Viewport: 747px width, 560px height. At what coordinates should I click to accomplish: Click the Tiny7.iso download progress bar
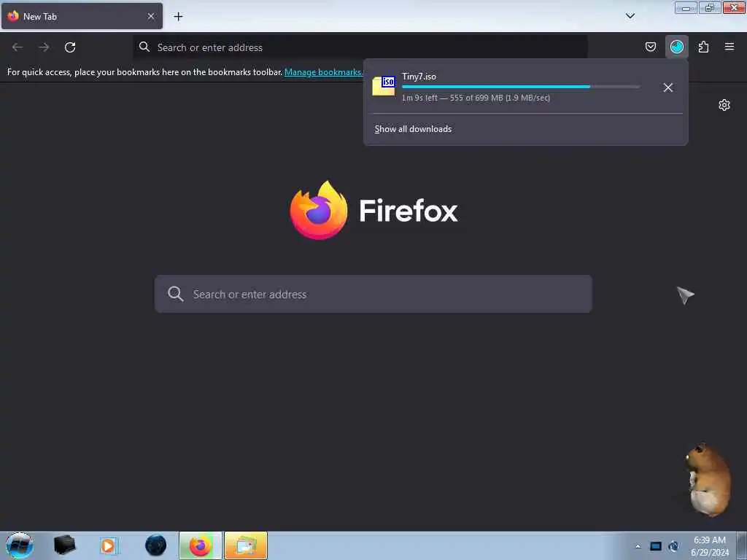coord(521,87)
